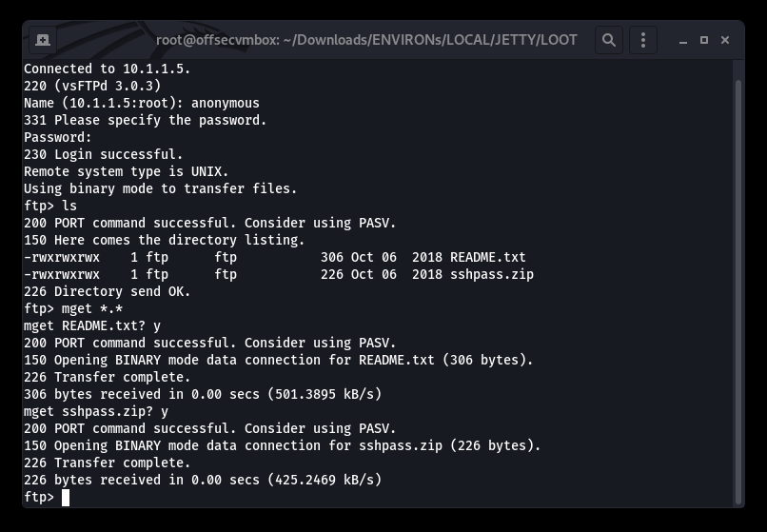Click sshpass.zip in the directory listing
Image resolution: width=767 pixels, height=532 pixels.
point(492,274)
